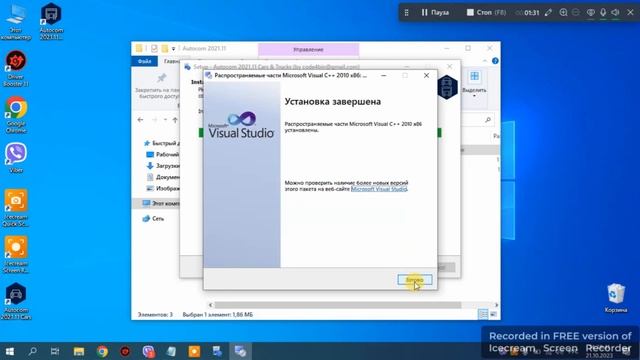Open the Icecream orange recorder taskbar icon

click(x=194, y=351)
